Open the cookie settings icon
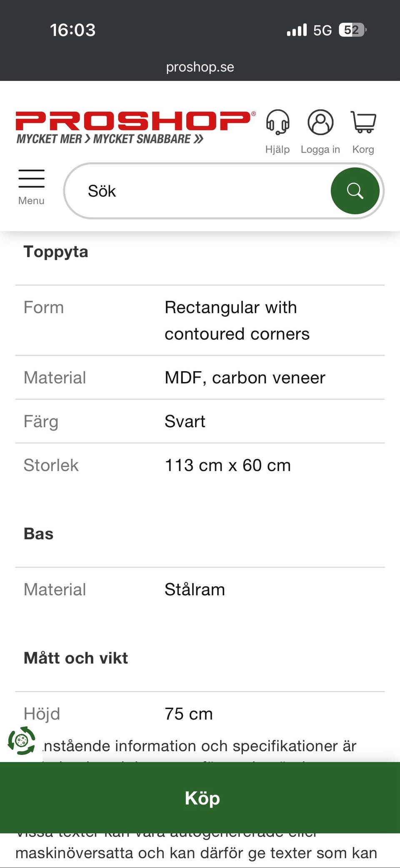 22,741
